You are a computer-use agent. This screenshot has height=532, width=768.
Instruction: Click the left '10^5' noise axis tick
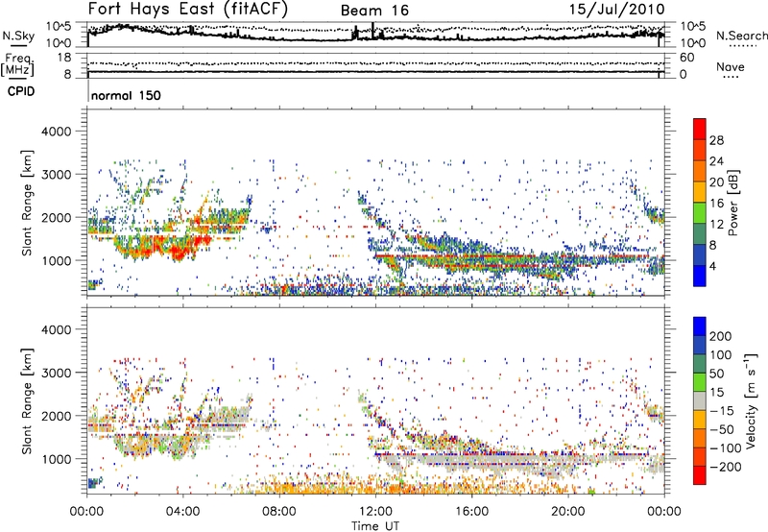60,27
